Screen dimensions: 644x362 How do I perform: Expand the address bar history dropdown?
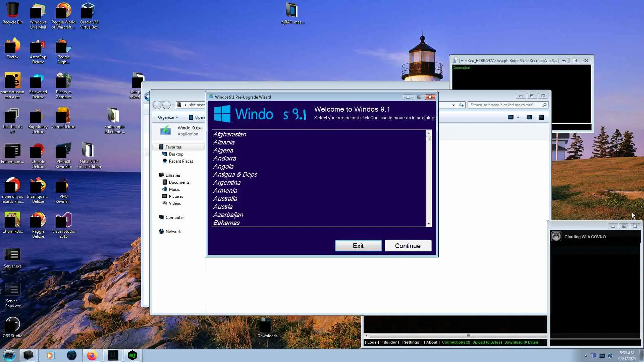[453, 105]
